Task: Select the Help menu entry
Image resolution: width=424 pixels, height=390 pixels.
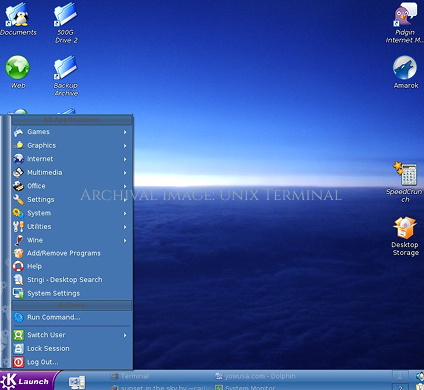Action: tap(72, 266)
